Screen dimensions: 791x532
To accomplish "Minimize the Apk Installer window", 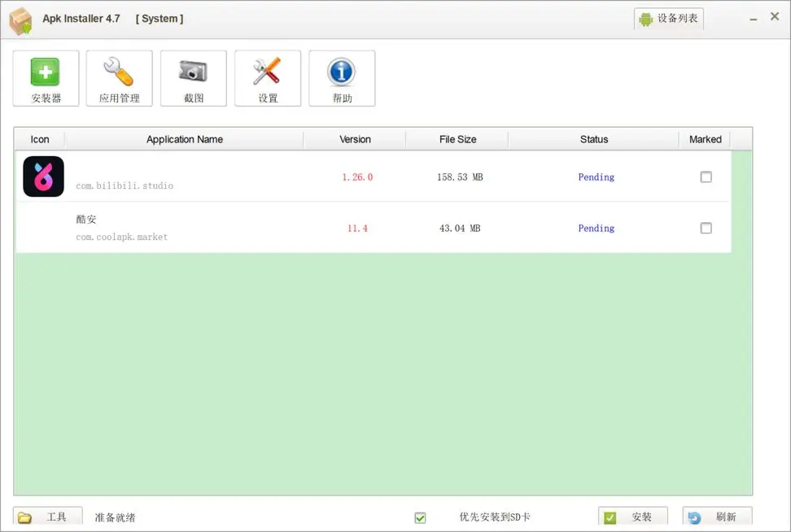I will click(754, 20).
